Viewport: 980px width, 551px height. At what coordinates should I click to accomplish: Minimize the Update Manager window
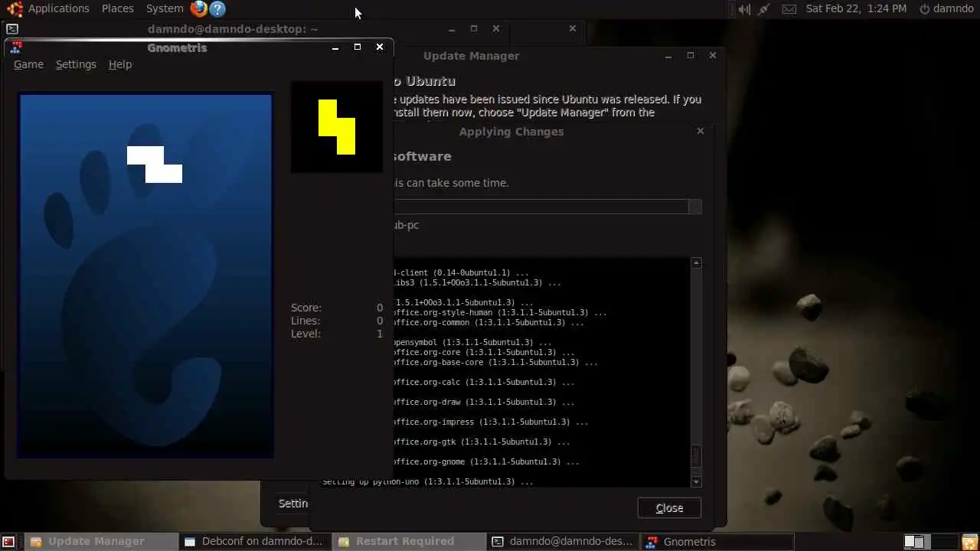(x=668, y=55)
